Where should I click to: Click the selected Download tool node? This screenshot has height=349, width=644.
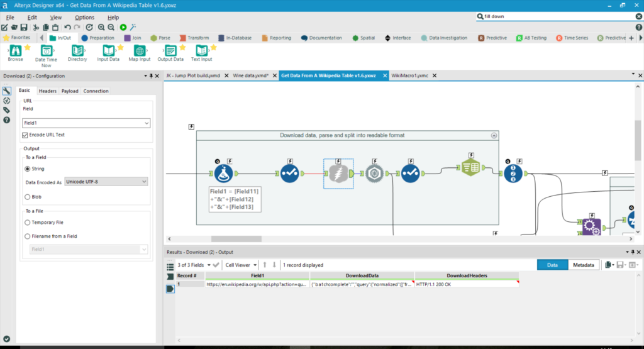tap(338, 174)
